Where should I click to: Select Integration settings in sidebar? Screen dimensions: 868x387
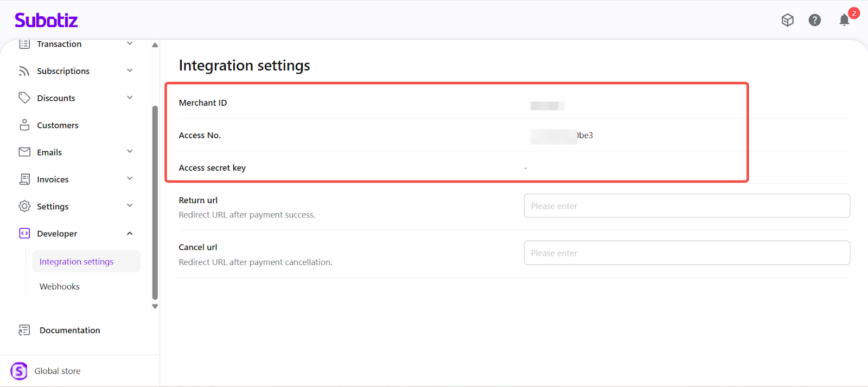coord(76,262)
